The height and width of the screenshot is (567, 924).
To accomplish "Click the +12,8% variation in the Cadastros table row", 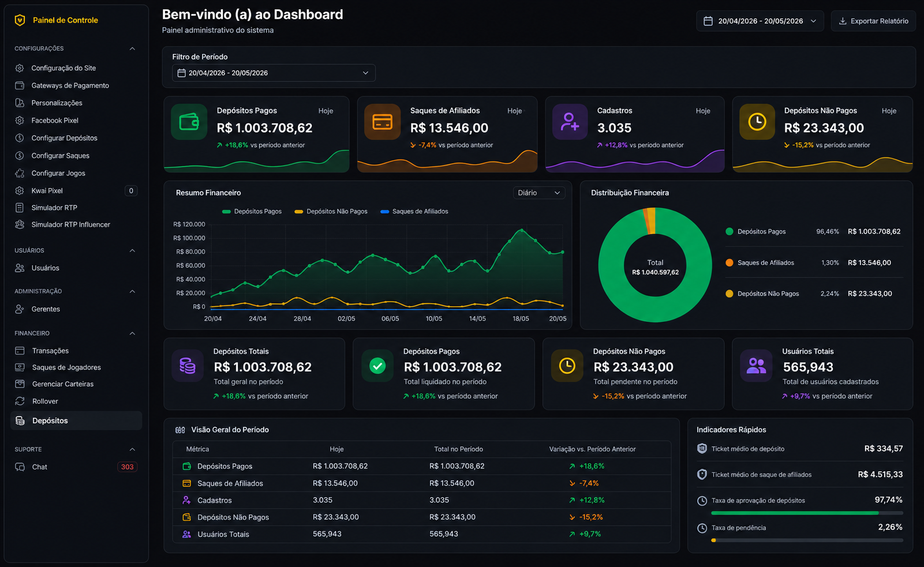I will tap(586, 500).
